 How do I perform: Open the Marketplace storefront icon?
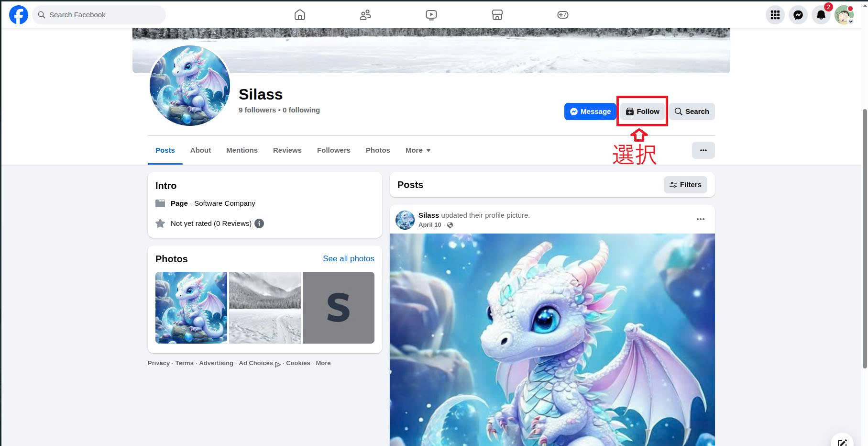pyautogui.click(x=497, y=15)
